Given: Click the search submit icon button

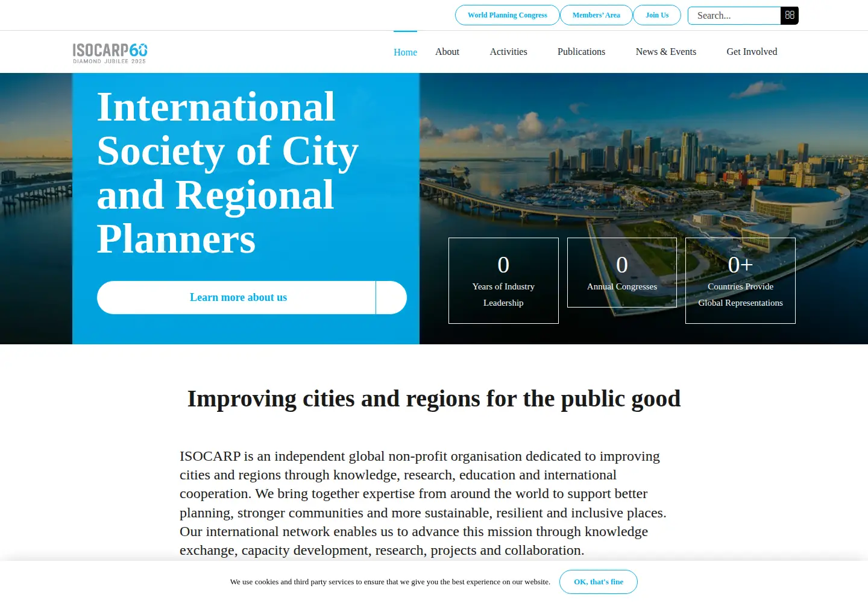Looking at the screenshot, I should tap(790, 16).
